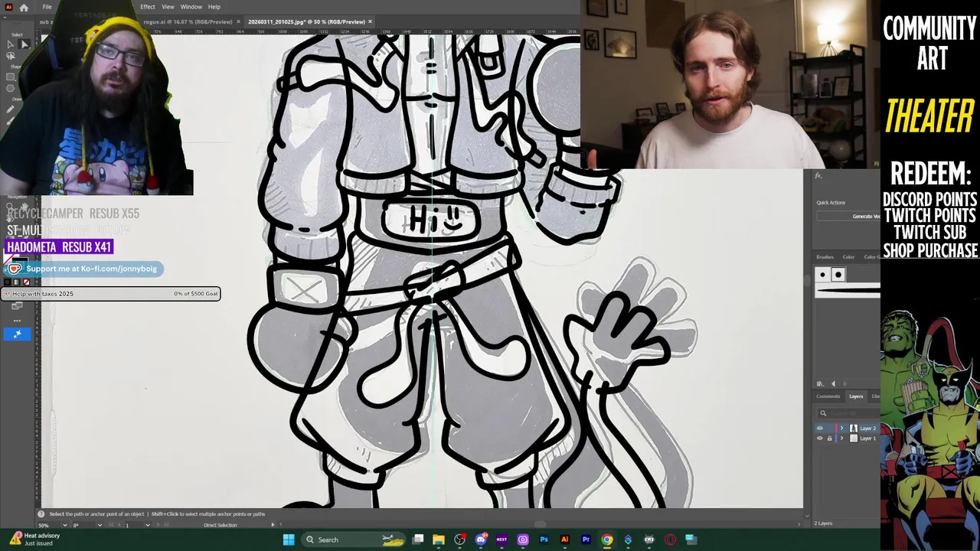Switch to the Comments panel tab
The height and width of the screenshot is (551, 980).
pos(828,396)
